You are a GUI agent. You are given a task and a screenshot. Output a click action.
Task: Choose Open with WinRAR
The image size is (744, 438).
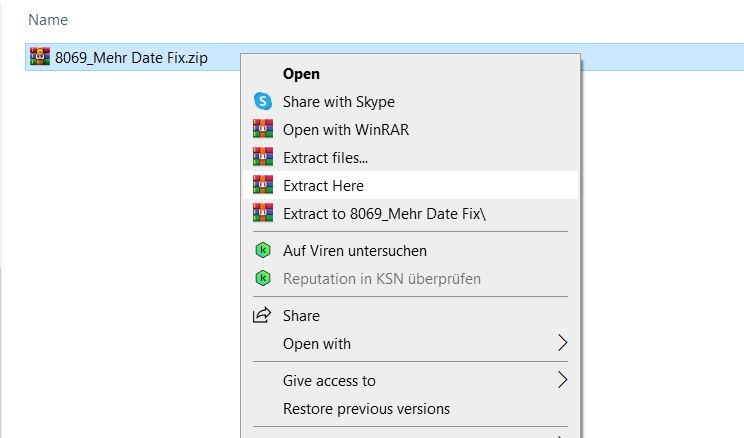[x=345, y=129]
